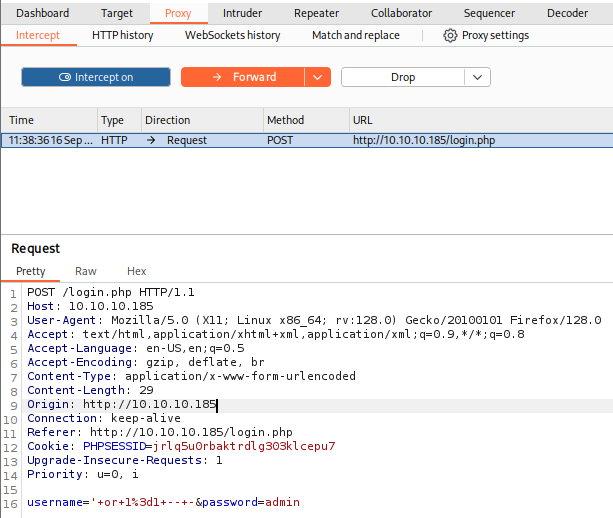Image resolution: width=613 pixels, height=518 pixels.
Task: Click the Content-Length value 29
Action: pos(146,391)
